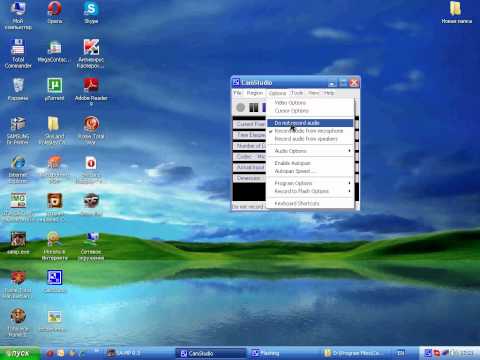480x360 pixels.
Task: Select Record audio from microphone
Action: (x=310, y=131)
